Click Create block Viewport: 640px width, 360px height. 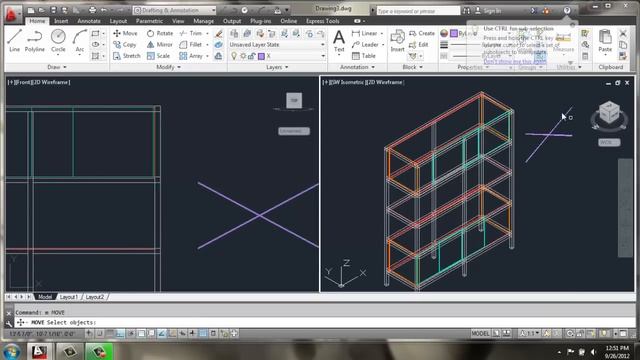422,33
